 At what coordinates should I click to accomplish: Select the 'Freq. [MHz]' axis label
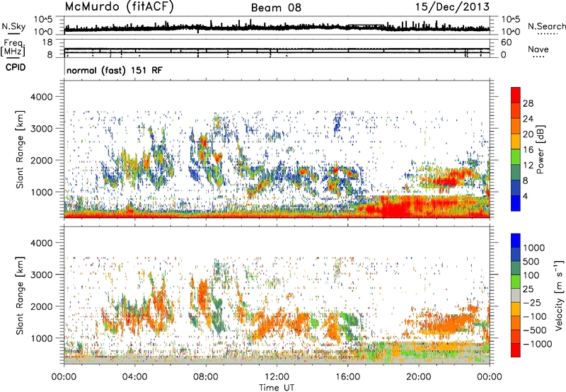(x=13, y=47)
